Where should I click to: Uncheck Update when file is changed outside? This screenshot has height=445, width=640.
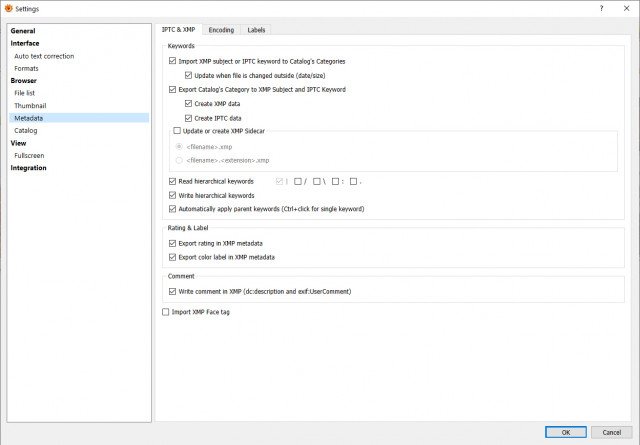pyautogui.click(x=188, y=75)
